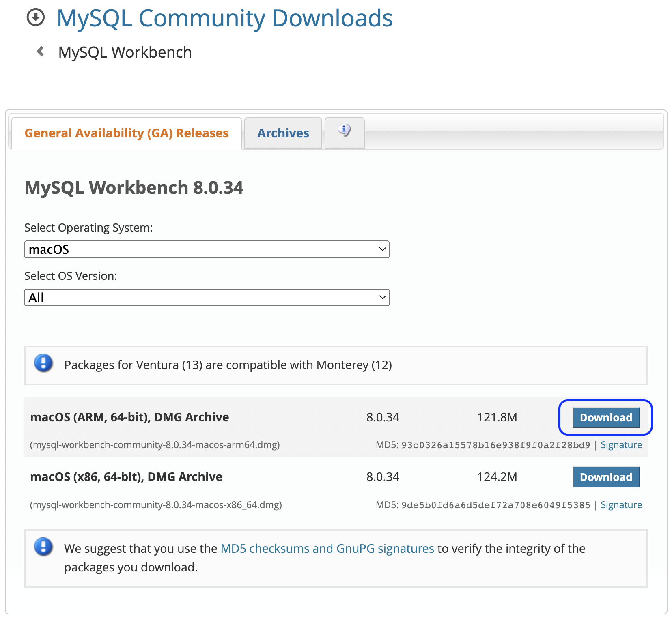Switch to the Archives tab
This screenshot has height=631, width=672.
283,133
